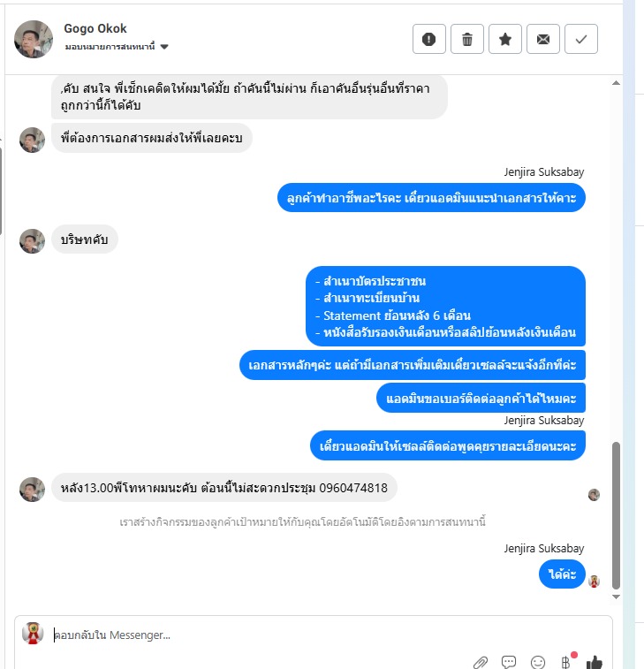
Task: Click message containing phone number 0960474818
Action: pos(224,488)
